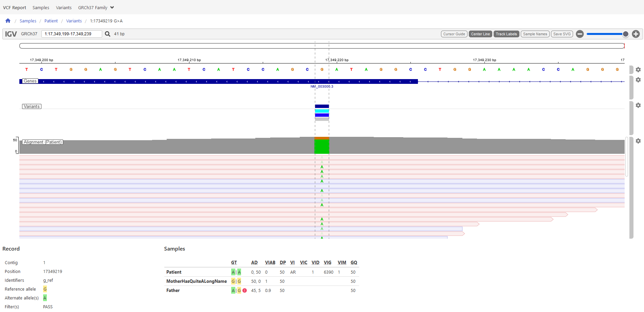
Task: Click the home breadcrumb icon
Action: (x=8, y=21)
